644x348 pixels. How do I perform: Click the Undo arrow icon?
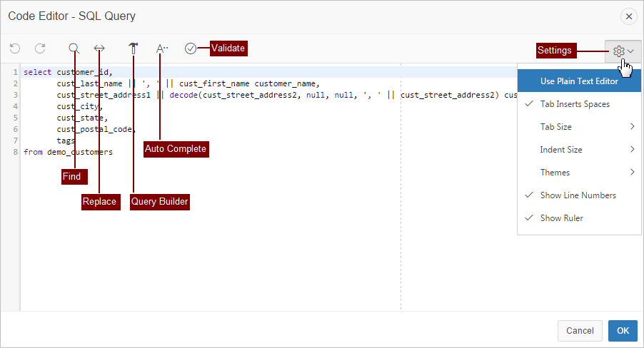point(15,48)
